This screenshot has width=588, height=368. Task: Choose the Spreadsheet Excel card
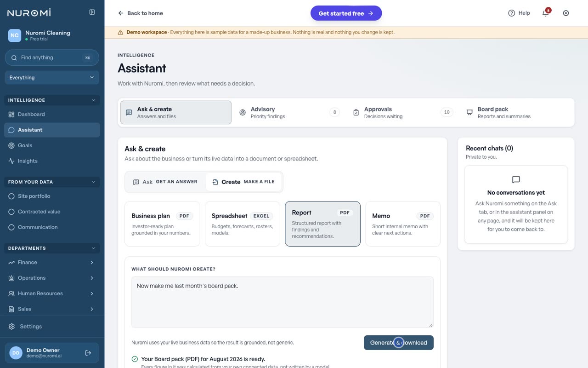pyautogui.click(x=243, y=224)
